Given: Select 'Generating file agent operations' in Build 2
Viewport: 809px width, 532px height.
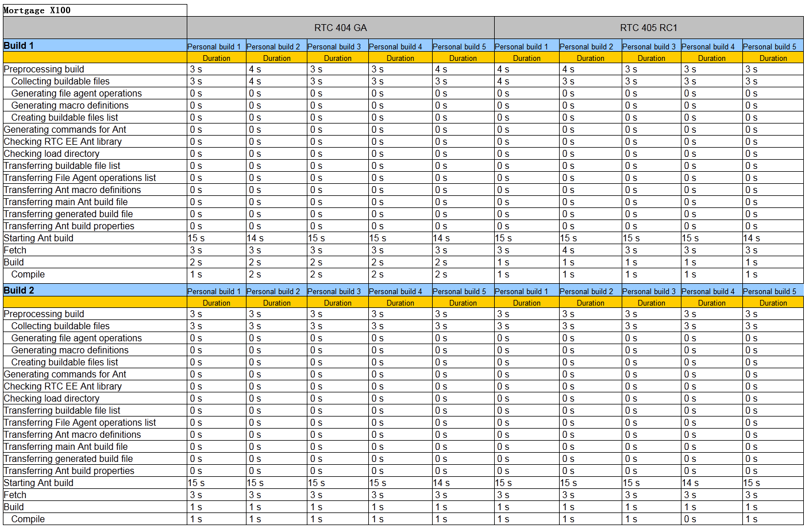Looking at the screenshot, I should pos(76,338).
